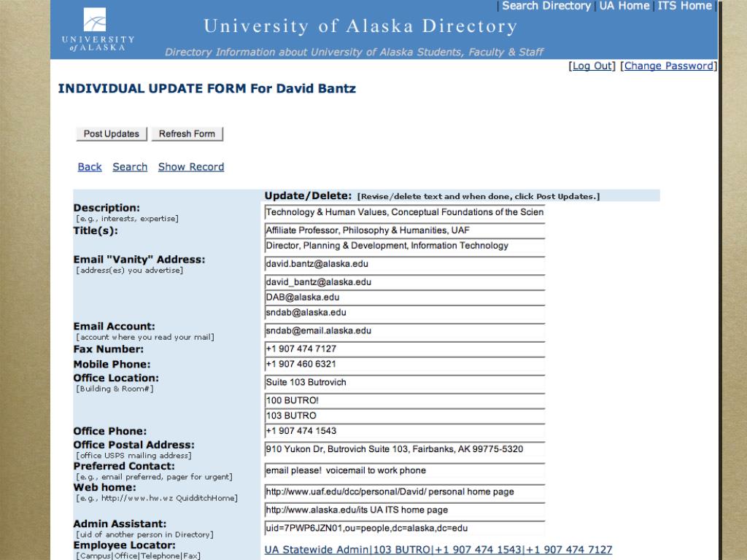Edit the Director, Planning & Development title field

tap(404, 246)
